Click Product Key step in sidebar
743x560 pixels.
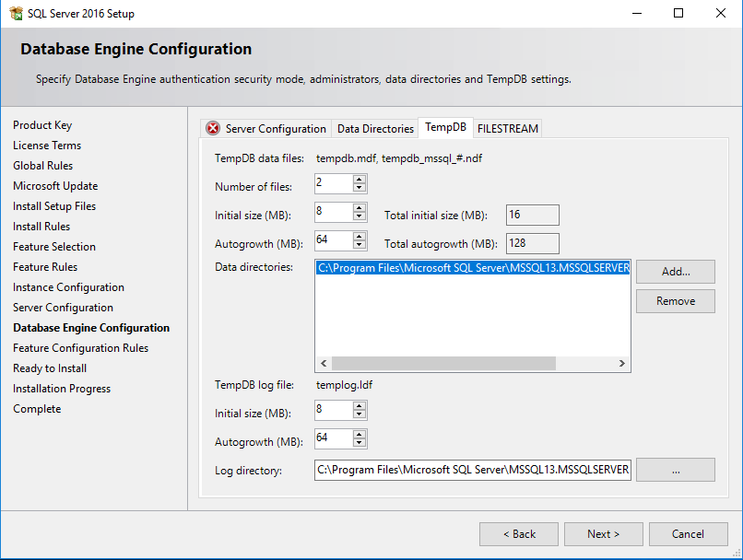click(42, 125)
